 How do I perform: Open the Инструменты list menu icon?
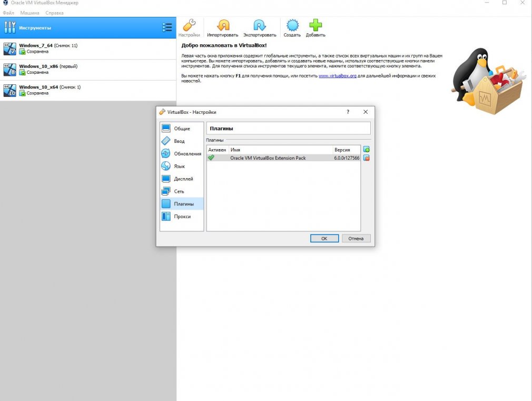point(167,27)
